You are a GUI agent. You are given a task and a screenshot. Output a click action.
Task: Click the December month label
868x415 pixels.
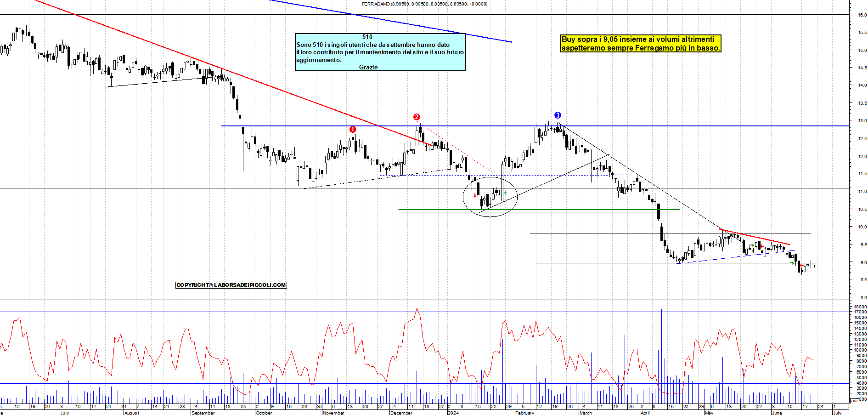click(401, 413)
